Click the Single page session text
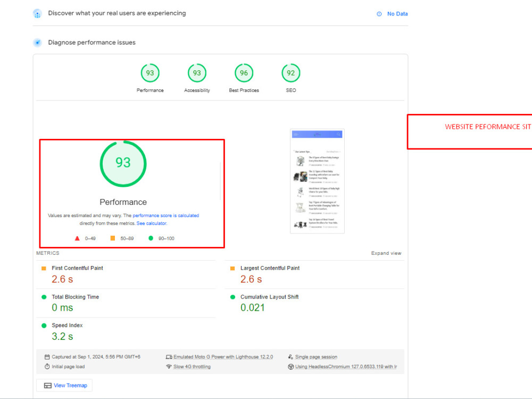532x399 pixels. 316,357
